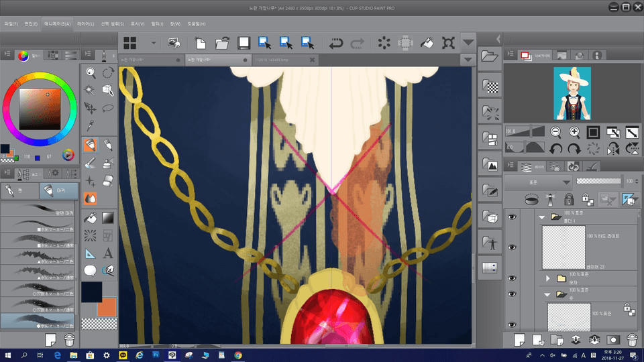Select the Eraser tool
644x362 pixels.
pyautogui.click(x=108, y=180)
